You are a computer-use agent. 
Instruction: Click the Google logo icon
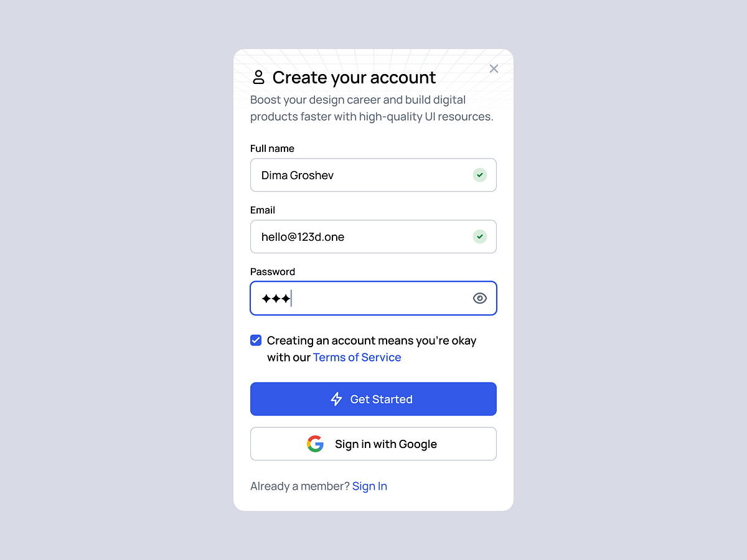point(315,444)
